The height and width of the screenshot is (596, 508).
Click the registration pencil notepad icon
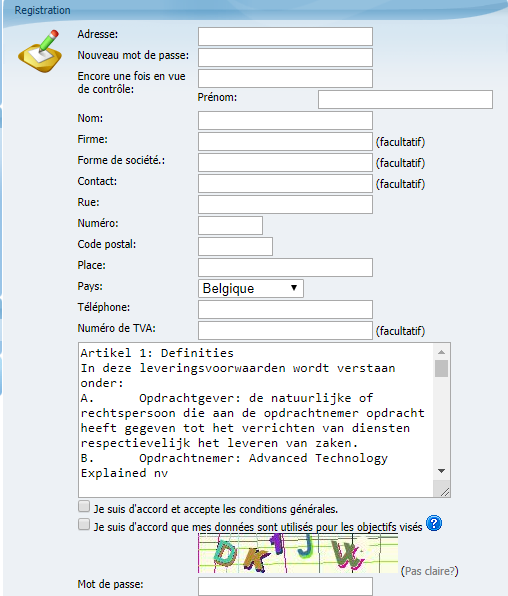[40, 51]
